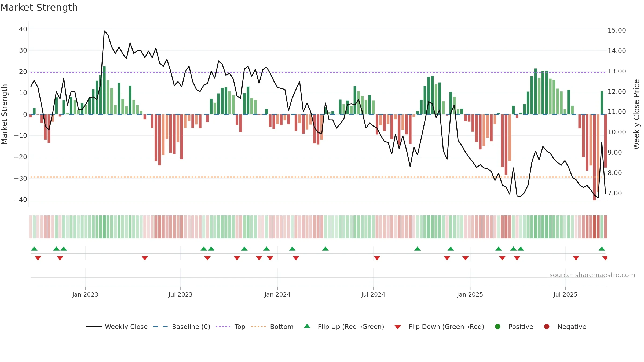Image resolution: width=644 pixels, height=362 pixels.
Task: Click the weekly close peak above 15.00
Action: point(104,31)
